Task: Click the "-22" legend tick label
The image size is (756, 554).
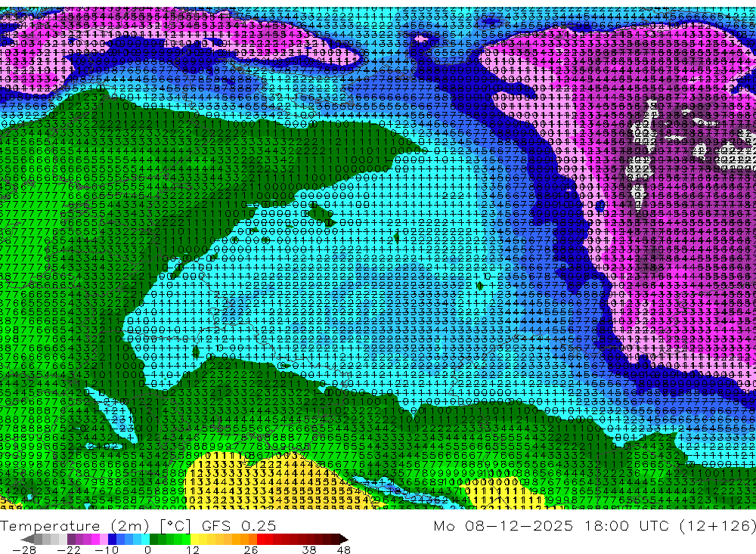Action: click(69, 550)
